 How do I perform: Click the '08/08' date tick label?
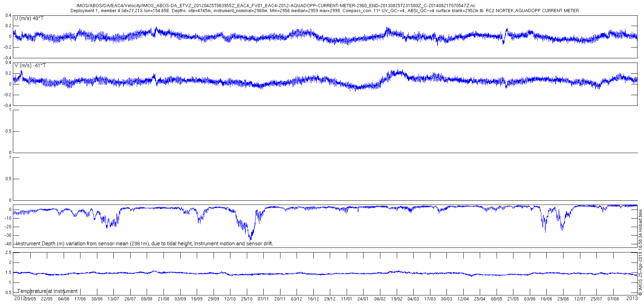(147, 299)
